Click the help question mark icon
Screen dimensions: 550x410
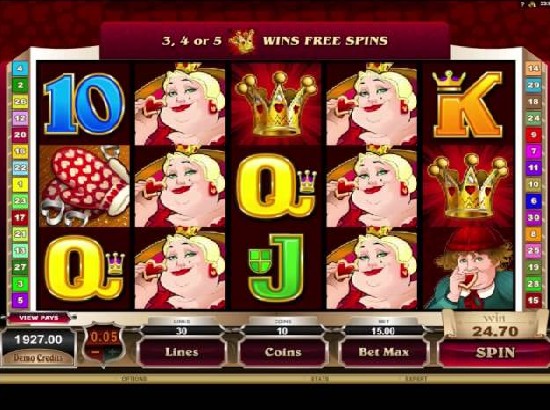tap(522, 4)
